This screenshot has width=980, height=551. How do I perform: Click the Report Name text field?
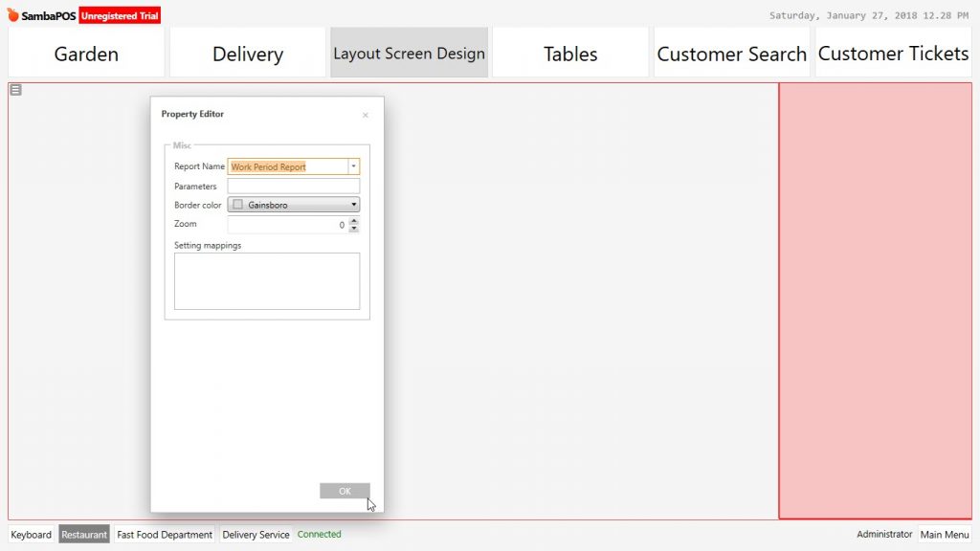288,166
